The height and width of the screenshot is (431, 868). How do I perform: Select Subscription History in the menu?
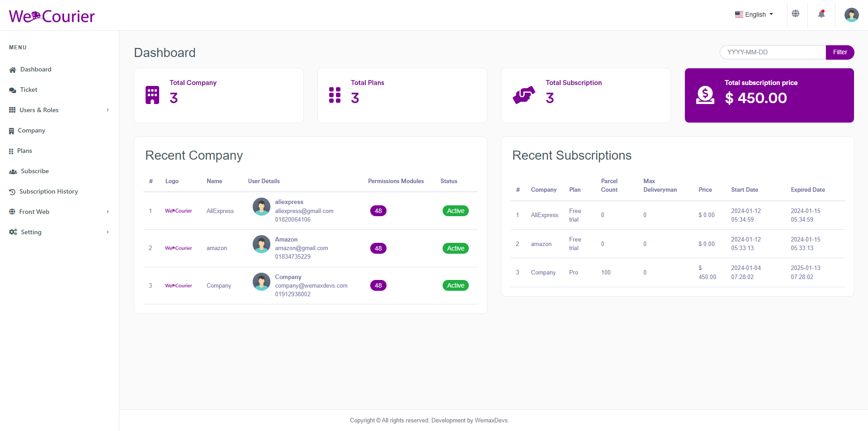point(49,191)
